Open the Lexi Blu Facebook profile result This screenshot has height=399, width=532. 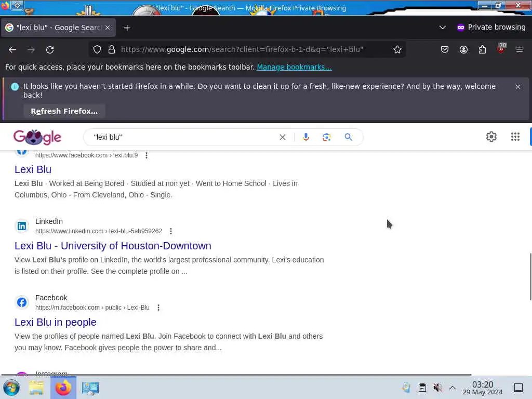[33, 169]
